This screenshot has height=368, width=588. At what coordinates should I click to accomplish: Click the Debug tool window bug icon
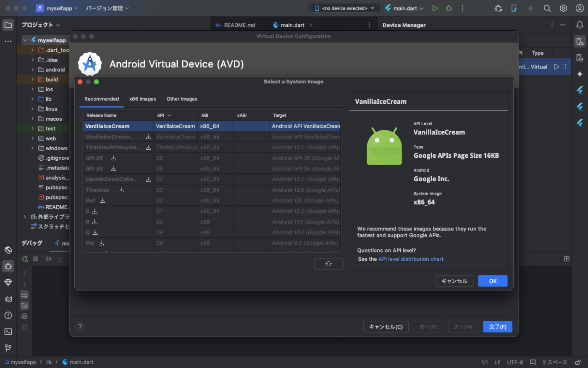coord(8,266)
